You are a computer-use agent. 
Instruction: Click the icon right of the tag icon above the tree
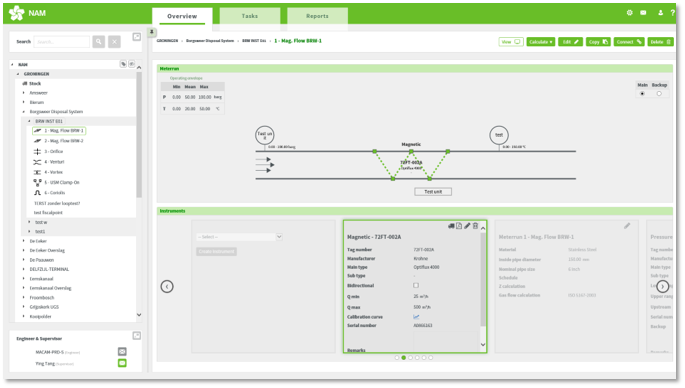pyautogui.click(x=131, y=64)
